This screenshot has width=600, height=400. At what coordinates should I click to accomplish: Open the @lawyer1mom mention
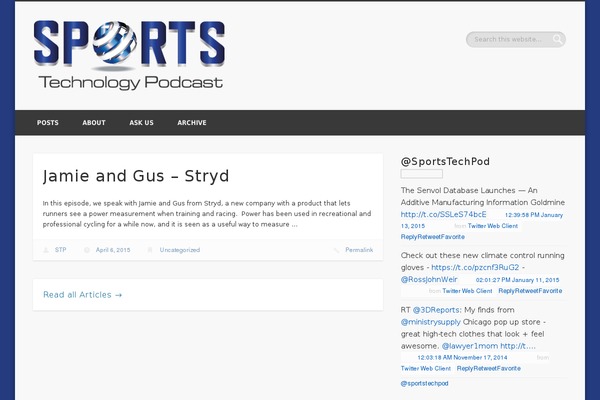click(470, 346)
